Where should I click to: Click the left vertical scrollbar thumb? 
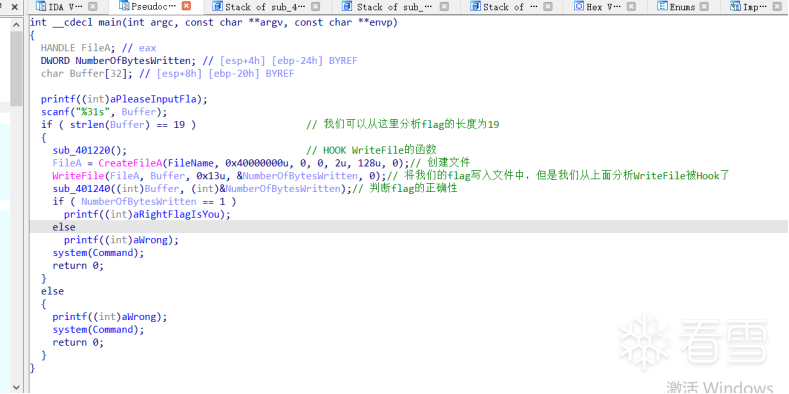pos(16,68)
